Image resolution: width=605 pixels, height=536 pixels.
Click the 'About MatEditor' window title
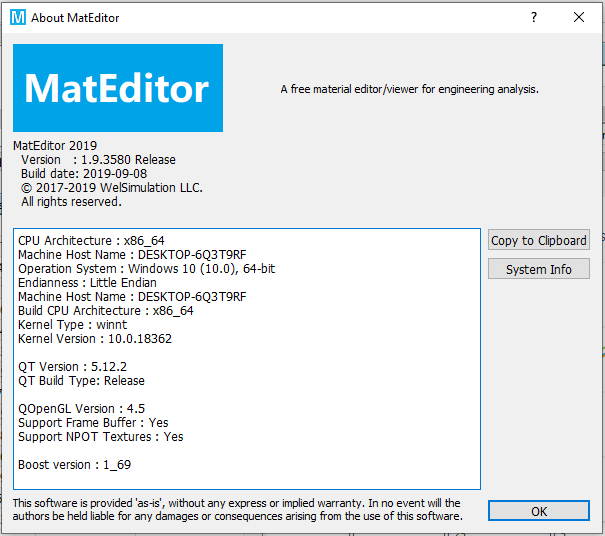[x=75, y=18]
